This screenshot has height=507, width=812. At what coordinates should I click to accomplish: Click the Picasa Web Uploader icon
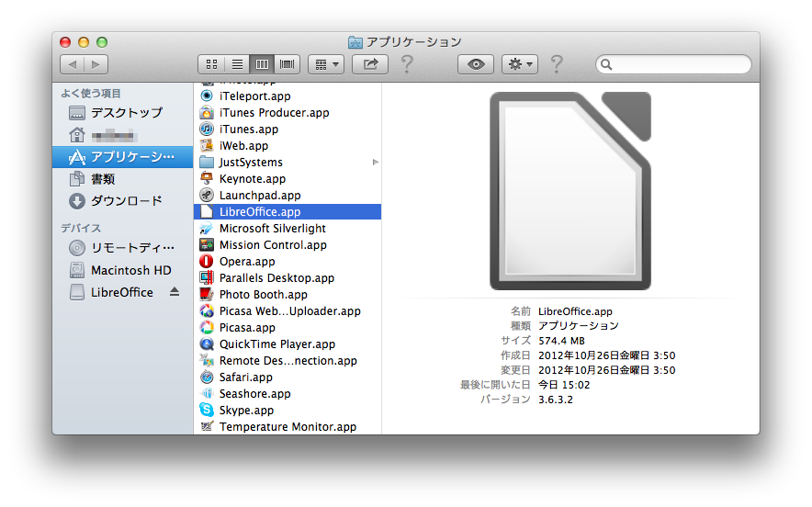point(207,310)
